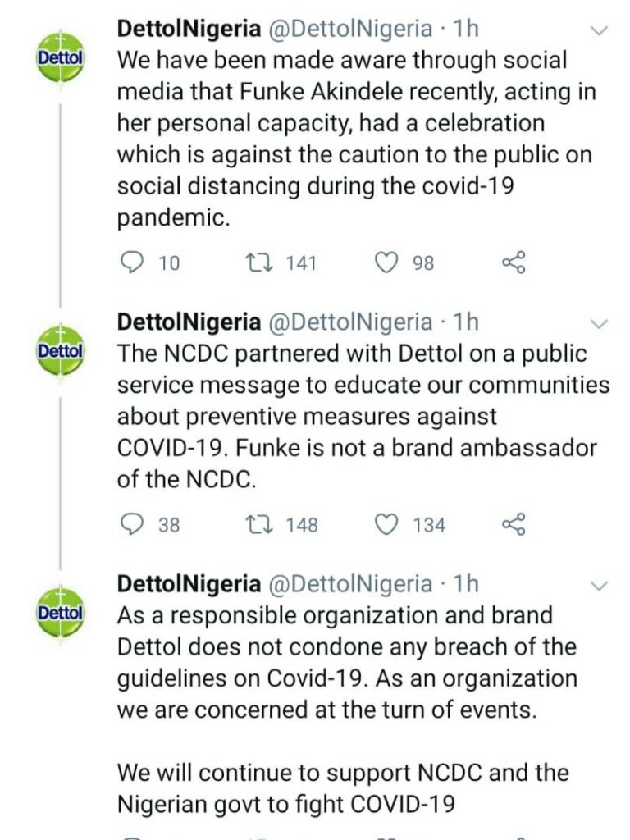The width and height of the screenshot is (630, 840).
Task: Open options chevron on first tweet
Action: point(600,31)
